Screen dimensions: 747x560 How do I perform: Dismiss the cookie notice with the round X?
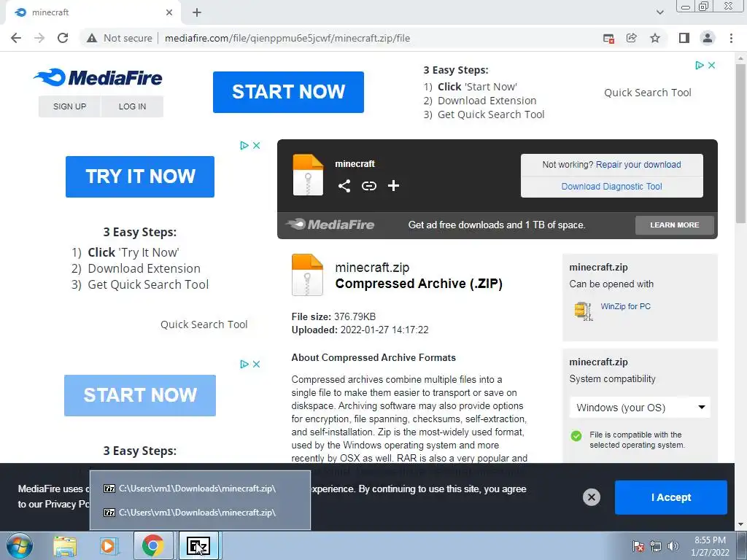pyautogui.click(x=591, y=497)
